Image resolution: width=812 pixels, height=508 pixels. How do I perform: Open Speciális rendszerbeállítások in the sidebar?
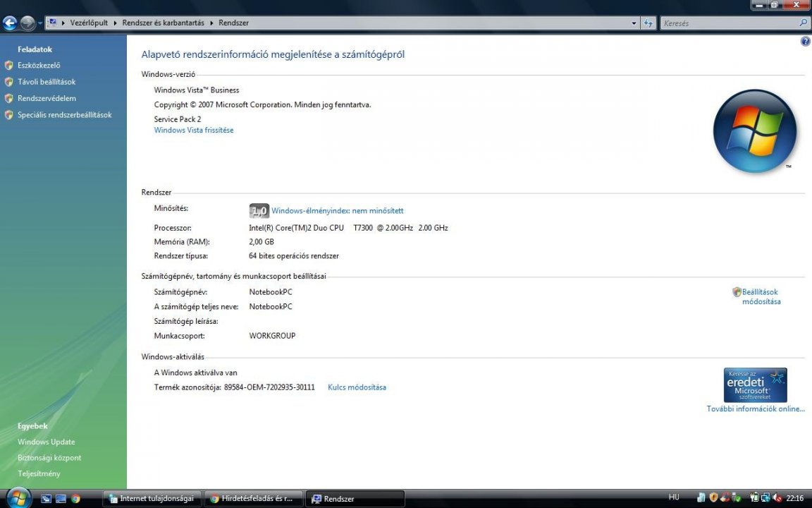[x=65, y=115]
